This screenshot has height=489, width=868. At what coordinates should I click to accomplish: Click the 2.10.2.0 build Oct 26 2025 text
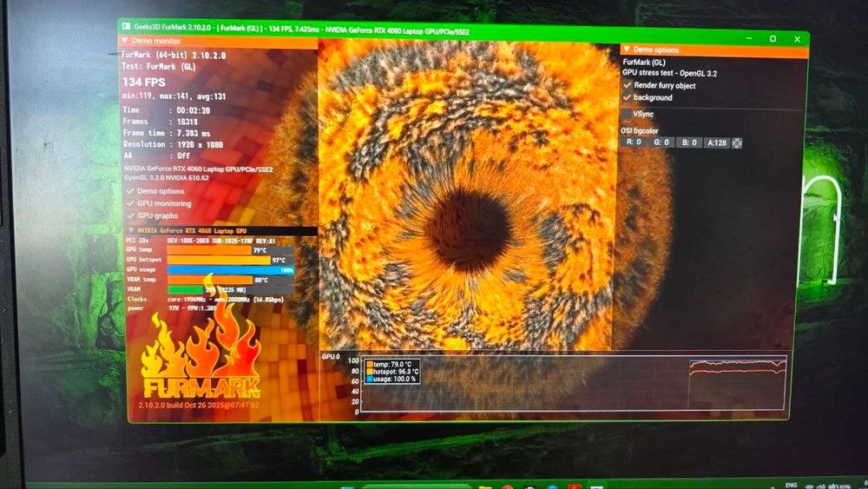coord(198,405)
